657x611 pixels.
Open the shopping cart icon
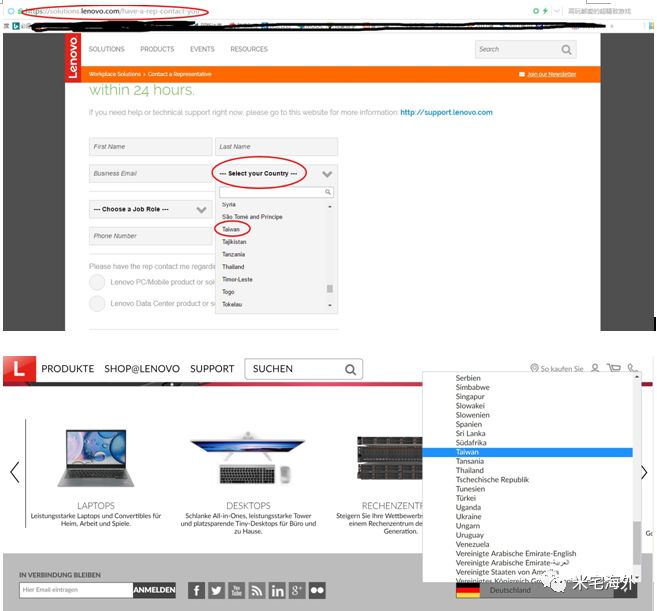[x=614, y=368]
